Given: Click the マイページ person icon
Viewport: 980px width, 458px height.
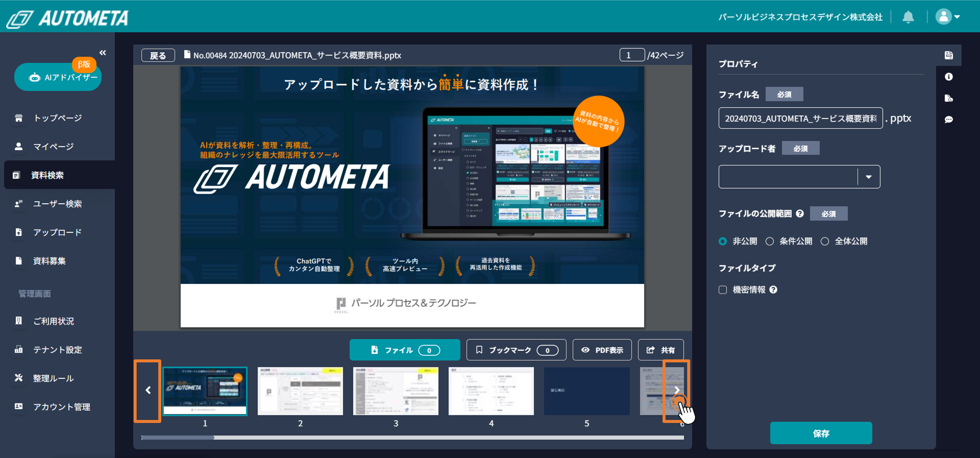Looking at the screenshot, I should (x=18, y=146).
